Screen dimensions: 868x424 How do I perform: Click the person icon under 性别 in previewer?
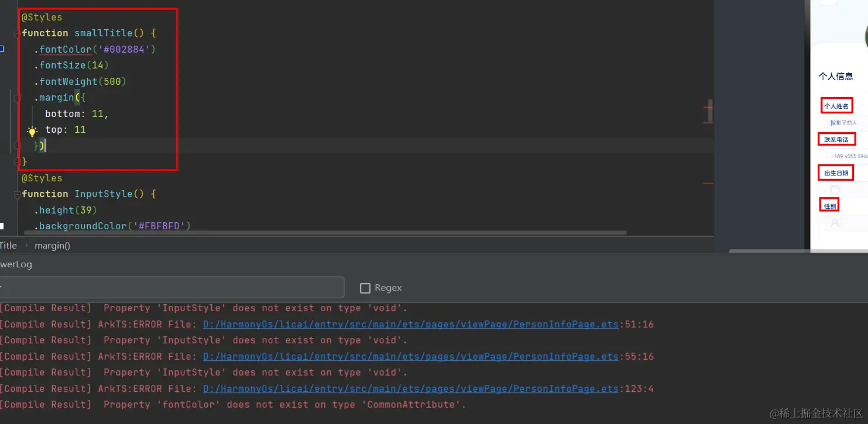(x=835, y=223)
